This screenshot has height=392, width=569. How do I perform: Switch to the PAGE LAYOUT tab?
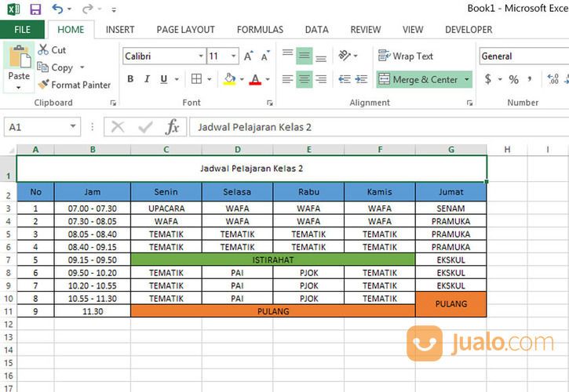[185, 30]
